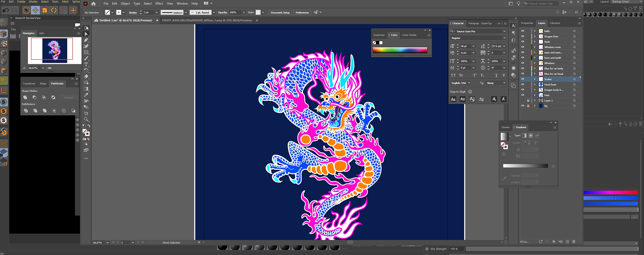The width and height of the screenshot is (644, 255).
Task: Click Navigator thumbnail preview
Action: coord(55,50)
